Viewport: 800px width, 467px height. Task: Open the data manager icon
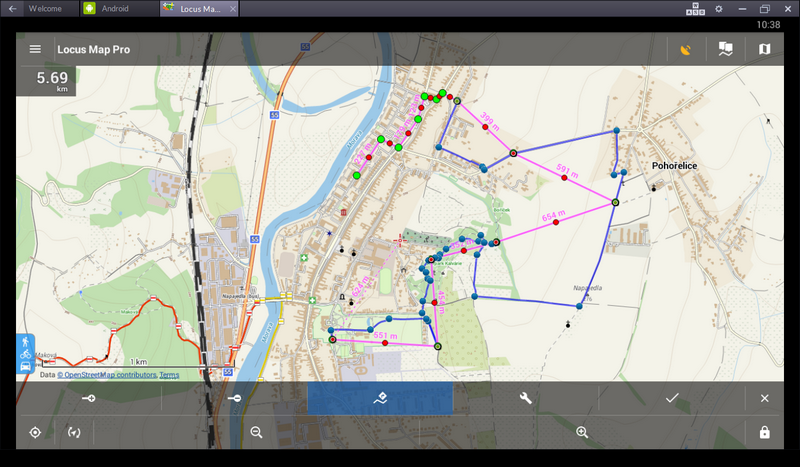[x=726, y=49]
